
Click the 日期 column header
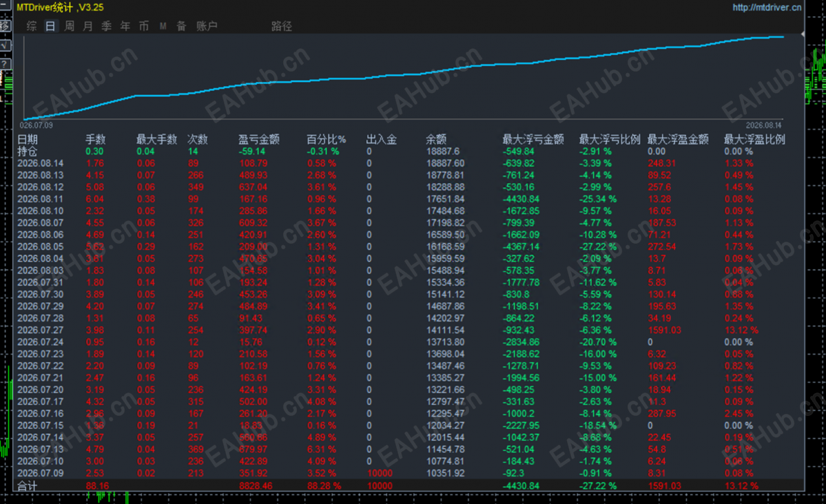[28, 140]
